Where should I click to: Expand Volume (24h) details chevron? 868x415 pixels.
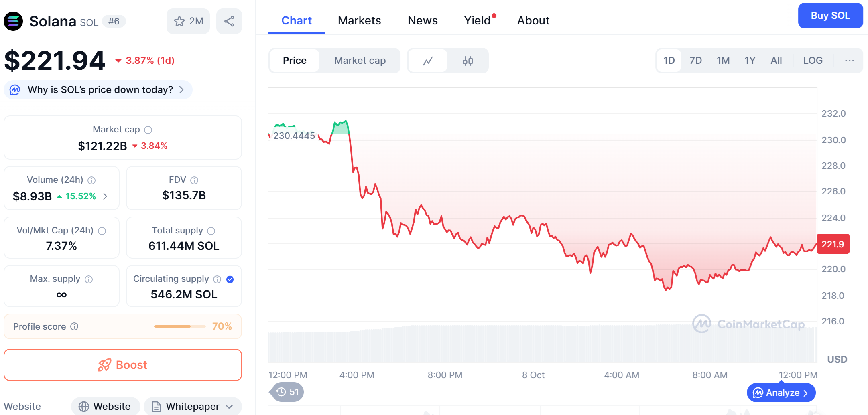[105, 196]
